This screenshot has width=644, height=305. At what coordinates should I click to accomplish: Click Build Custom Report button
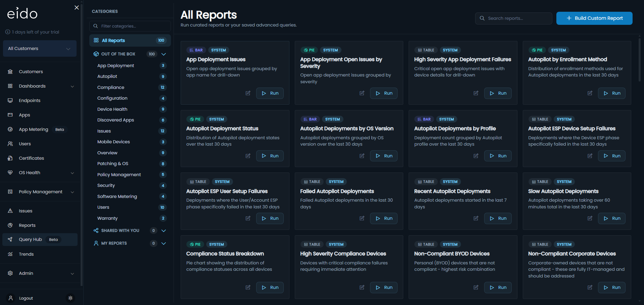point(594,18)
